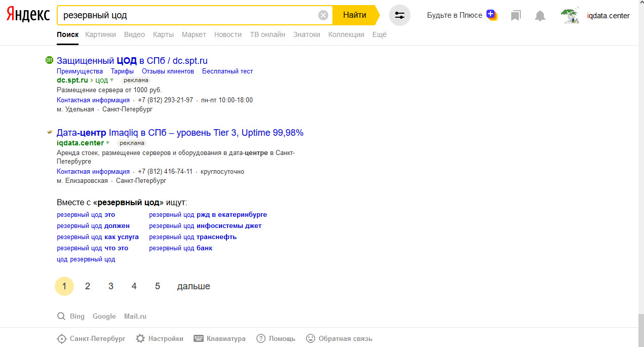Open the iqdata.center account name
Screen dimensions: 644x347
[x=608, y=16]
